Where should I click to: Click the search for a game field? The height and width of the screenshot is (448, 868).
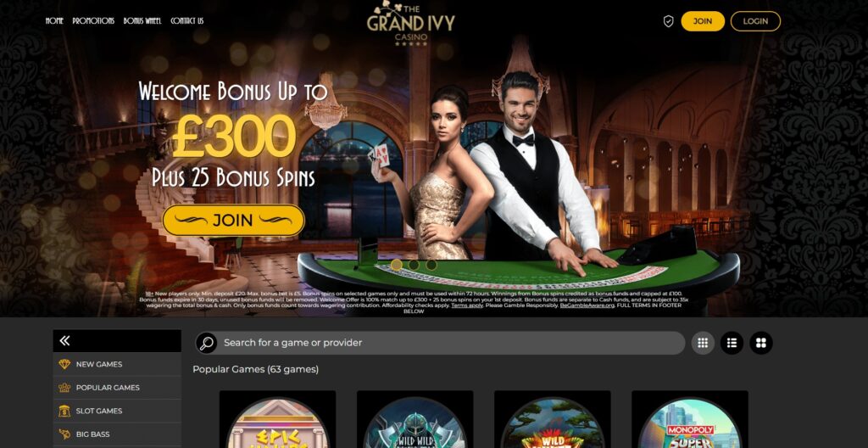pos(440,343)
